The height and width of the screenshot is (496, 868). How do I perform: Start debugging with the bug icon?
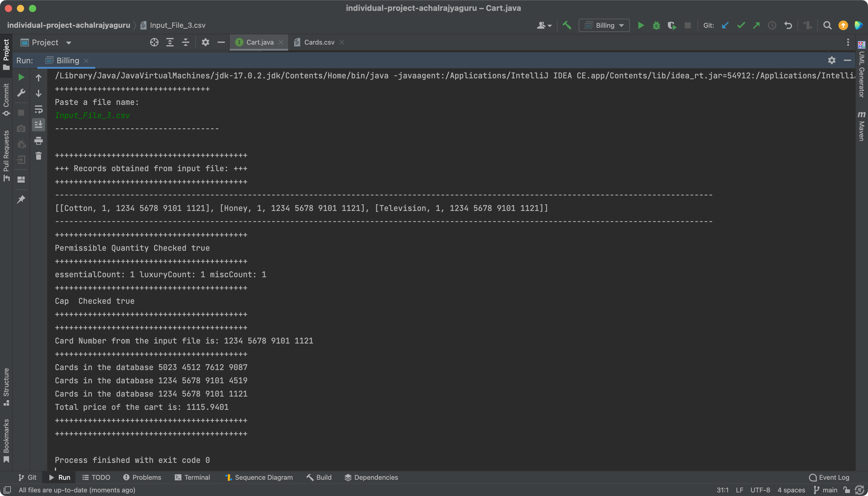[x=656, y=26]
